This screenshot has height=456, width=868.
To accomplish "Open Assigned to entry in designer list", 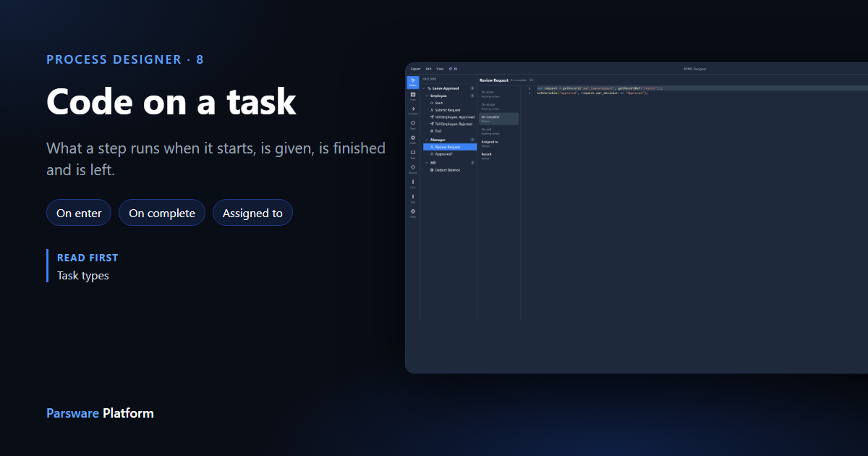I will click(499, 144).
